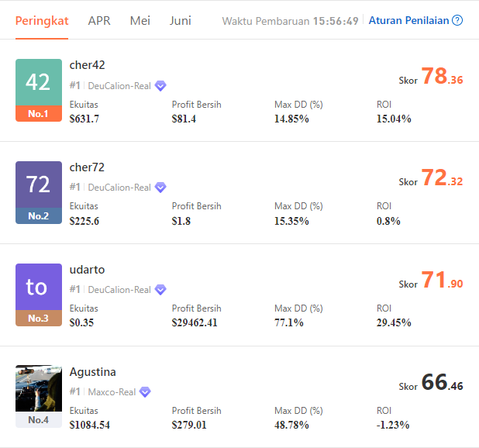The width and height of the screenshot is (479, 448).
Task: Open the Agustina username link
Action: pos(92,372)
